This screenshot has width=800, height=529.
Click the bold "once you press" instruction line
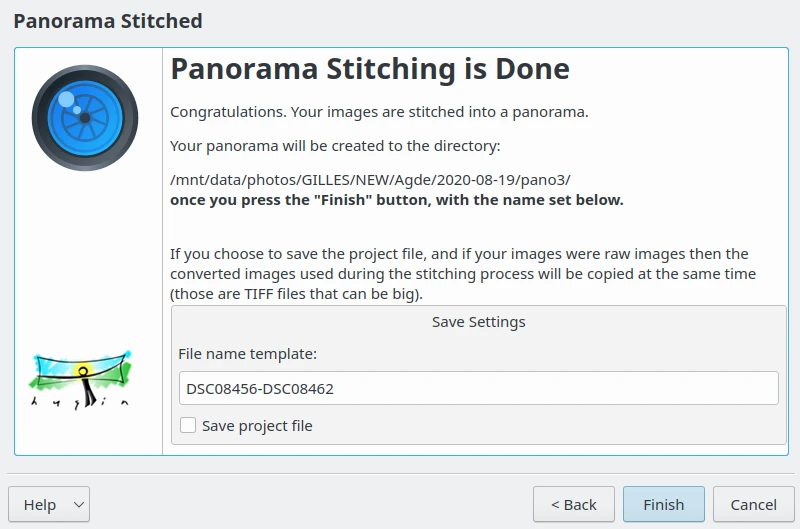396,200
